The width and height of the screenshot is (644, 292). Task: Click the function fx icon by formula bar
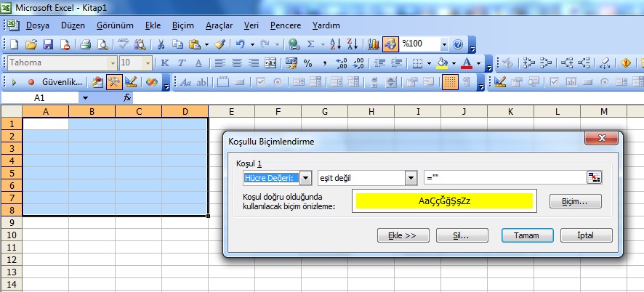tap(127, 98)
